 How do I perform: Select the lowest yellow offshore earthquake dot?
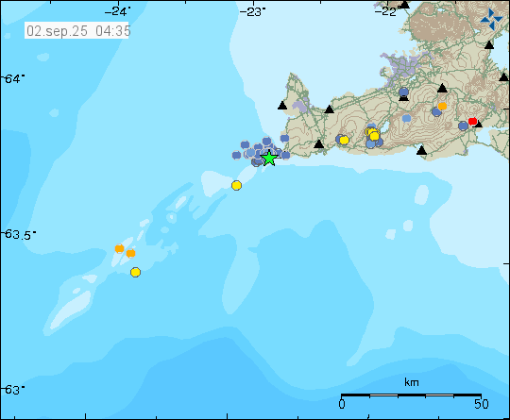click(x=135, y=272)
